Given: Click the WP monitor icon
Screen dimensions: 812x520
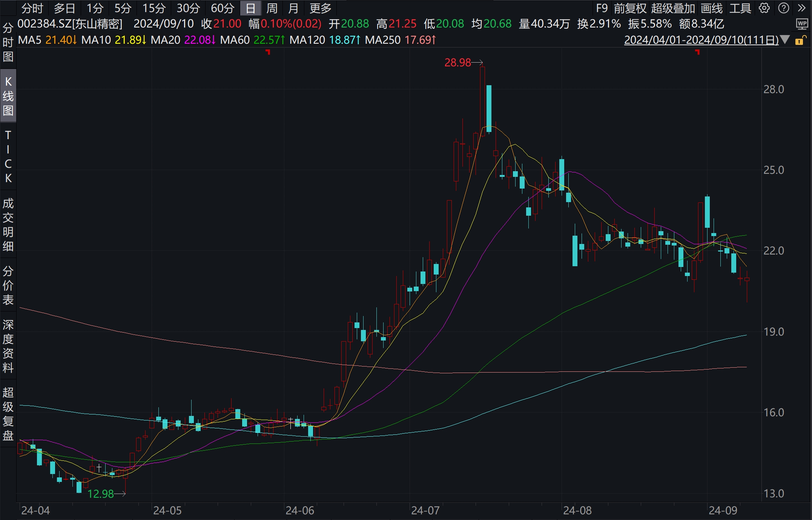Looking at the screenshot, I should [802, 24].
